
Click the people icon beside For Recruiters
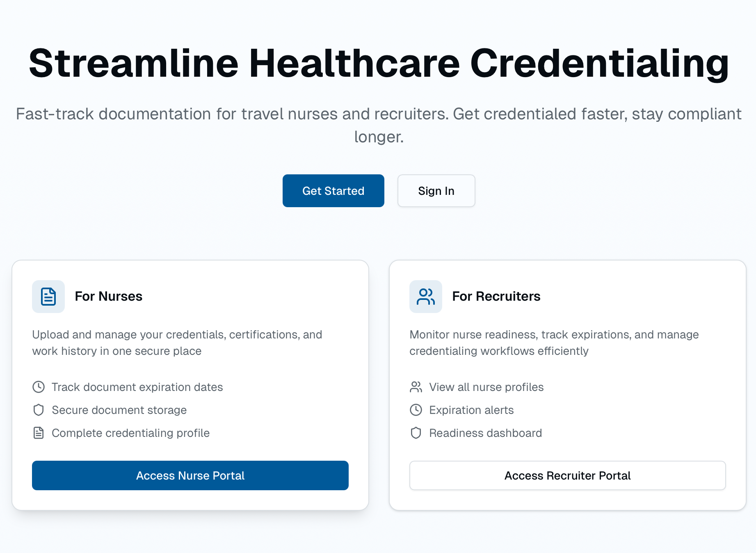coord(425,297)
